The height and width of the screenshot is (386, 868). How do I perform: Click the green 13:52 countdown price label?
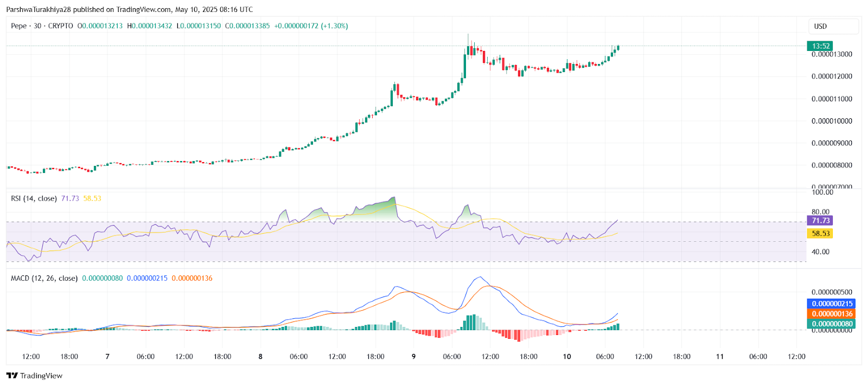pos(820,46)
